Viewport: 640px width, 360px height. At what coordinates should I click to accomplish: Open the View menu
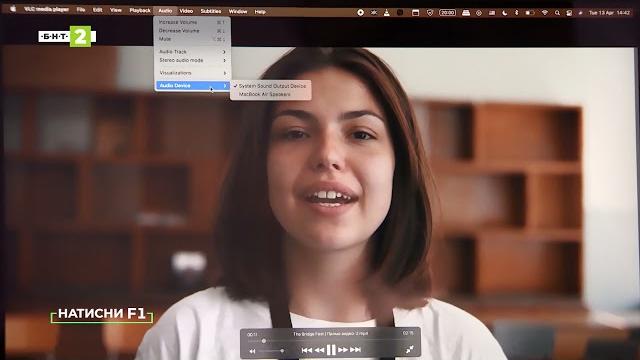[x=116, y=10]
